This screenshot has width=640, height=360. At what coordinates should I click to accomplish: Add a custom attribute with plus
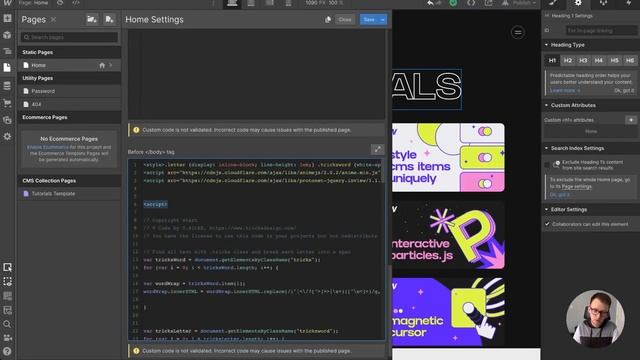[x=631, y=120]
